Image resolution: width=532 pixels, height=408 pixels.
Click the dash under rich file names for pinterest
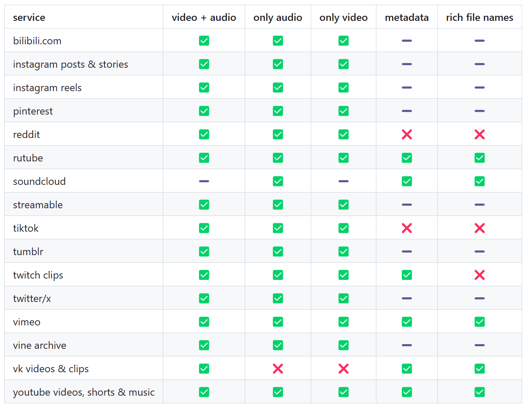[x=480, y=111]
